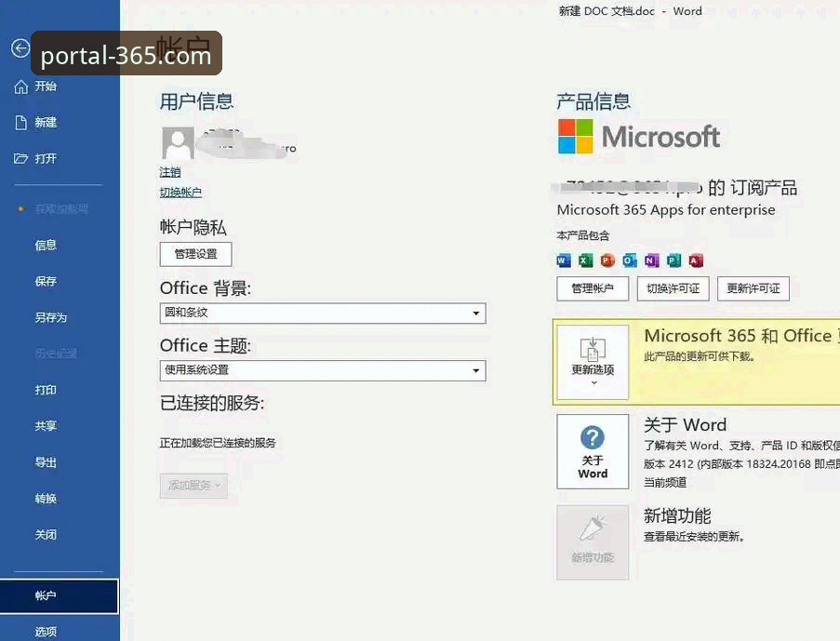Select the 帐户 tab in the sidebar
The height and width of the screenshot is (641, 840).
pos(59,596)
